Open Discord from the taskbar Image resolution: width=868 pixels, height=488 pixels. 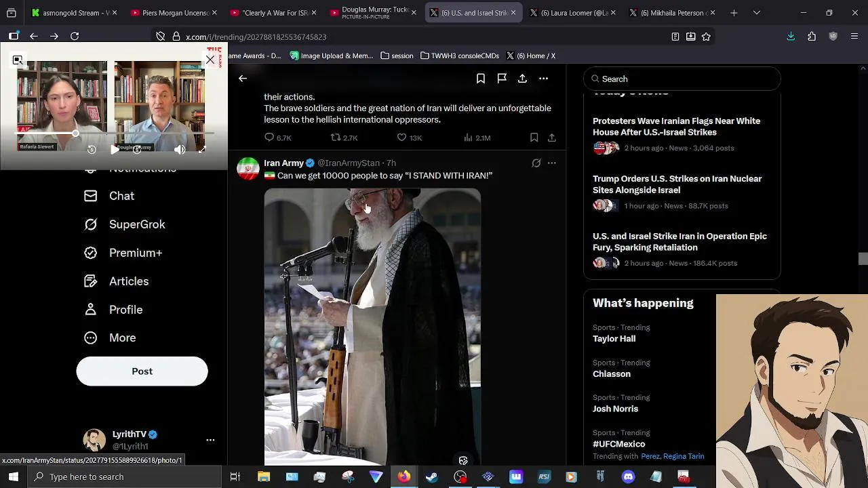[628, 477]
